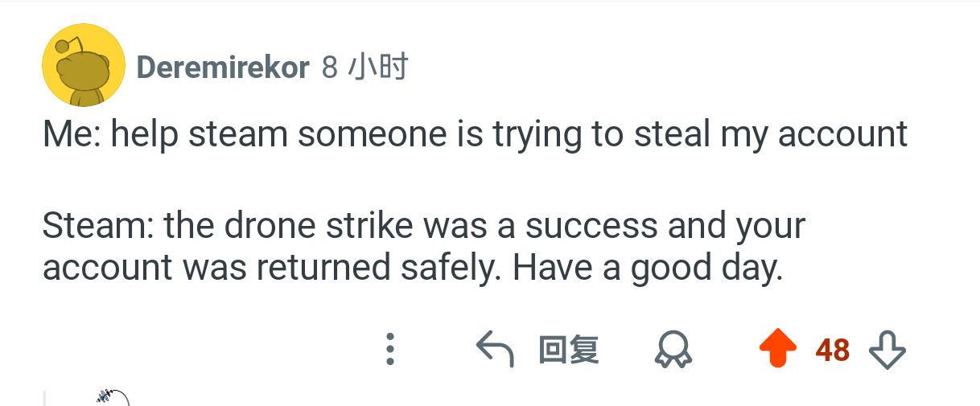
Task: Click the 'Me:' label starting the comment
Action: [72, 134]
